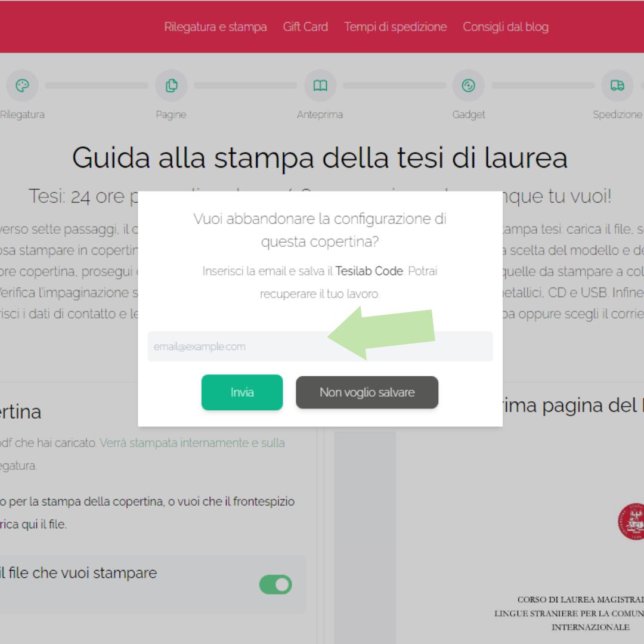Click the Anteprima step label text
Image resolution: width=644 pixels, height=644 pixels.
[x=320, y=114]
